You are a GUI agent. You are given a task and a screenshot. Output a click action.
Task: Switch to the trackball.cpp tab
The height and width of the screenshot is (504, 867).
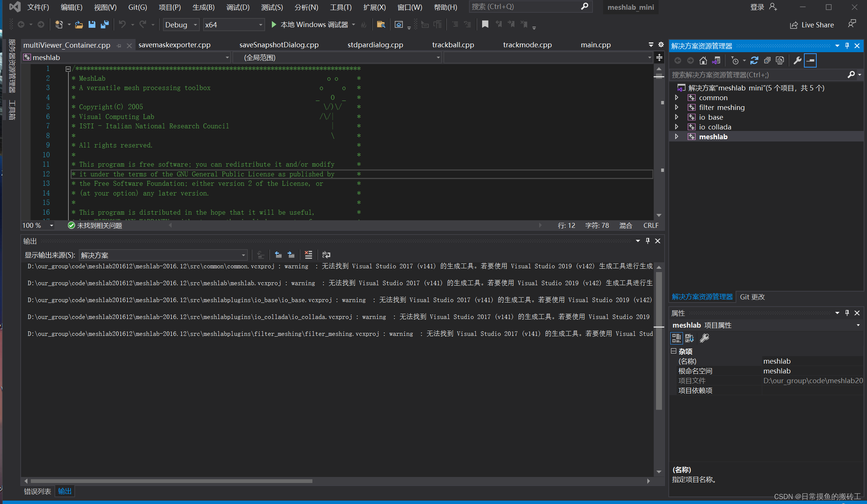point(452,45)
